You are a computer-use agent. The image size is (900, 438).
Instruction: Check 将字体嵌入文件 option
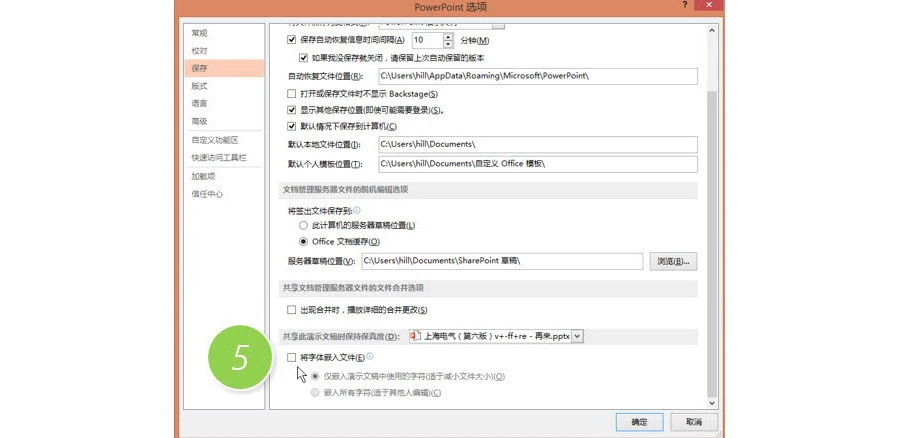tap(292, 358)
